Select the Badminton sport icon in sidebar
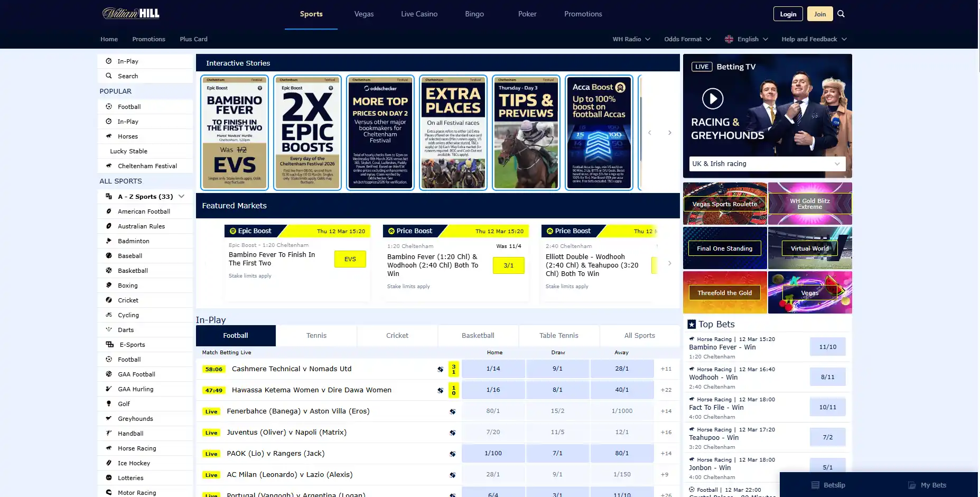The height and width of the screenshot is (497, 980). (109, 241)
